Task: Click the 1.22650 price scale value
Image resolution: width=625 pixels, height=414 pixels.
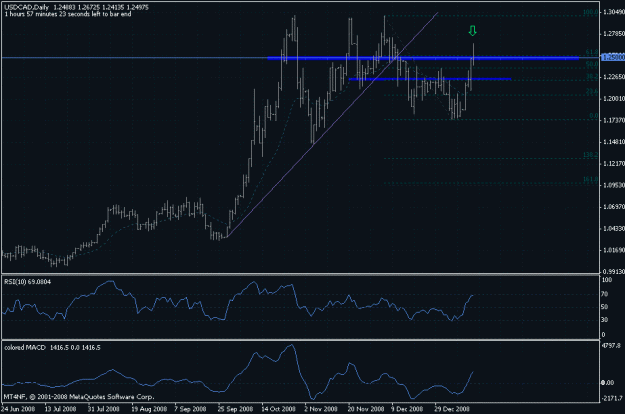Action: point(614,77)
